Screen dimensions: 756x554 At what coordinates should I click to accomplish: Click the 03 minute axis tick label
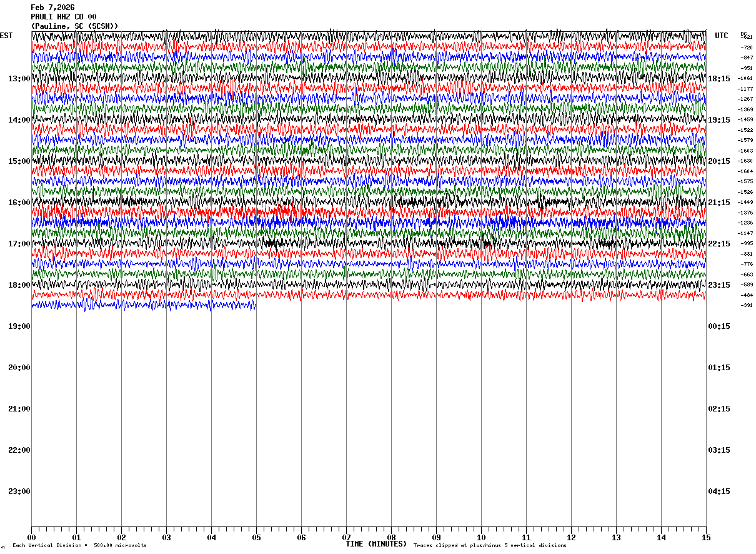coord(166,538)
